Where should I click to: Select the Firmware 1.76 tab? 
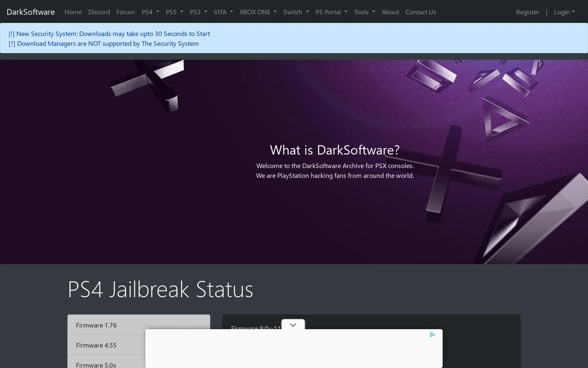click(139, 325)
